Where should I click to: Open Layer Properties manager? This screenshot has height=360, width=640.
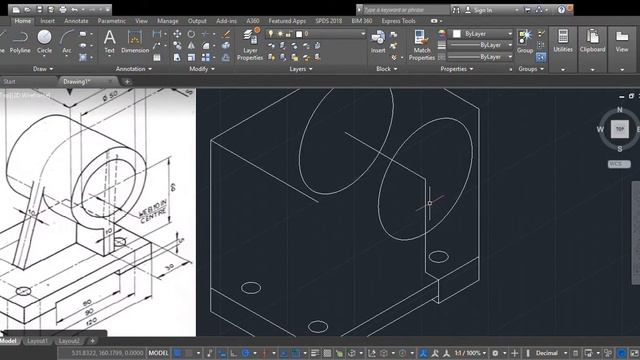pos(250,44)
